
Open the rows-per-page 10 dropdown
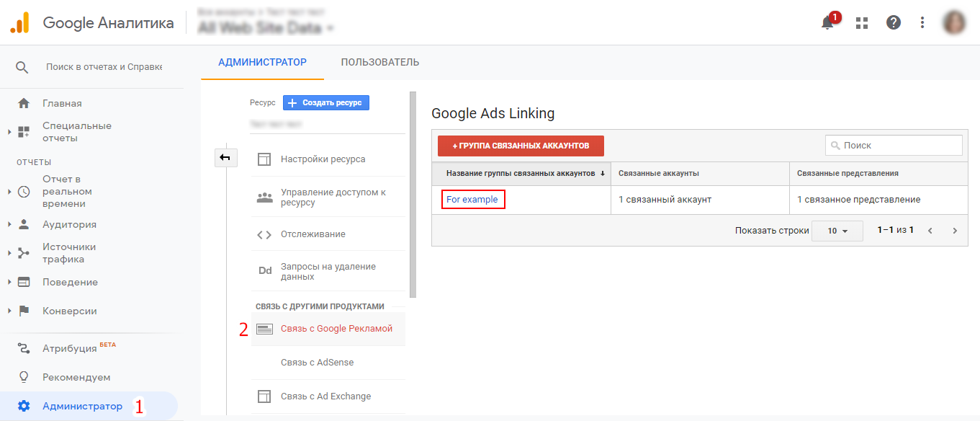837,231
